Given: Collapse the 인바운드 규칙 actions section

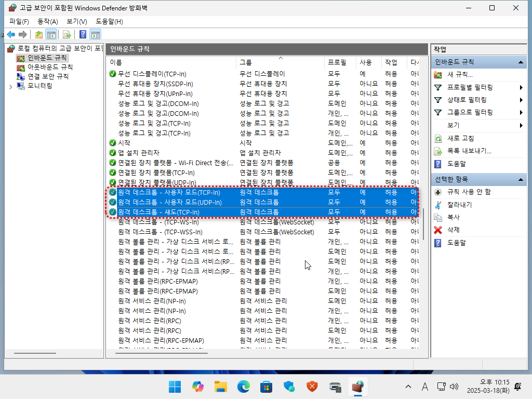Looking at the screenshot, I should (x=521, y=62).
